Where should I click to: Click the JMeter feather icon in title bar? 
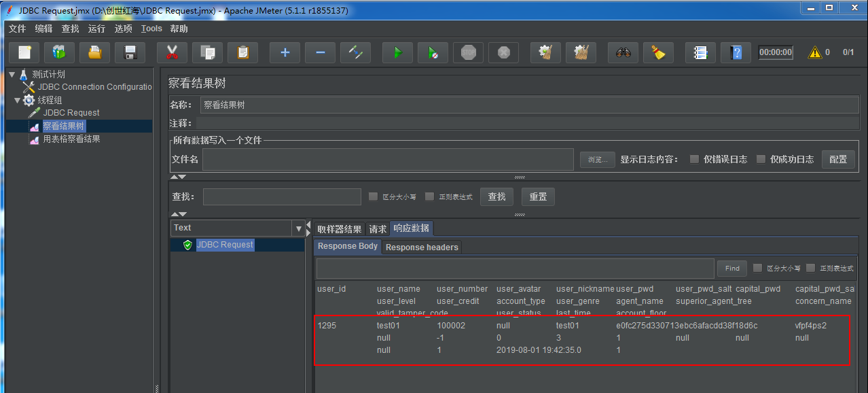point(10,10)
